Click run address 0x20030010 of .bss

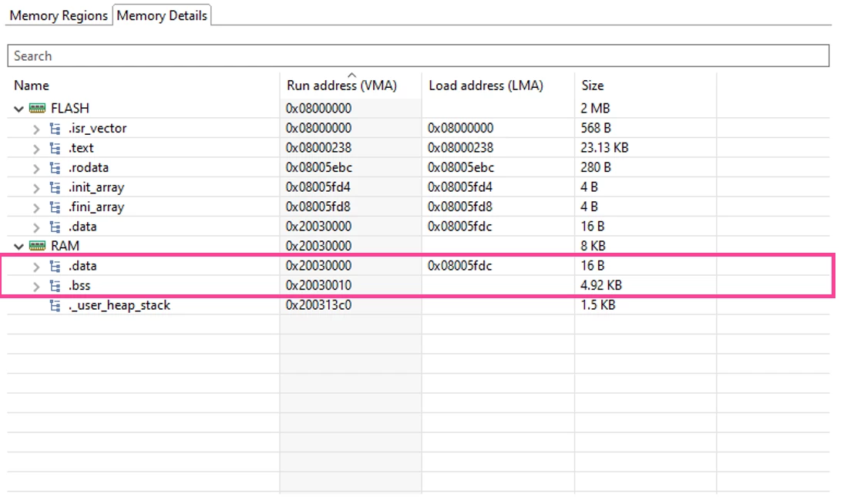319,285
